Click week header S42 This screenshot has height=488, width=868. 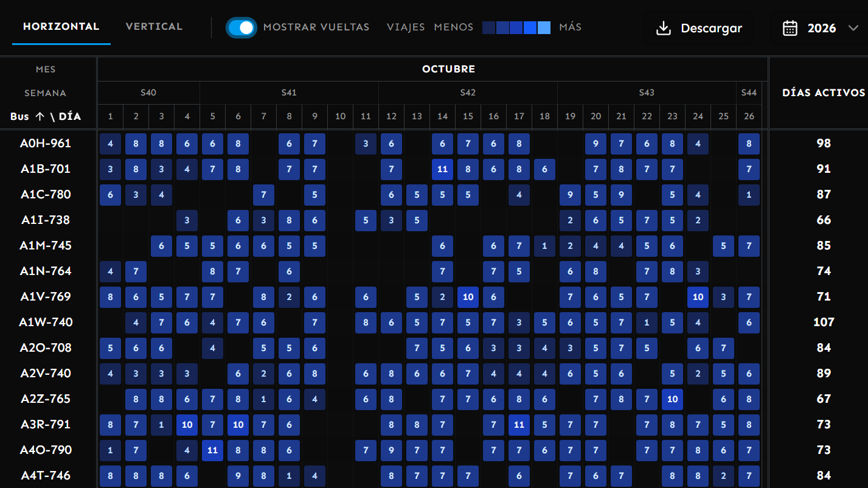(468, 92)
